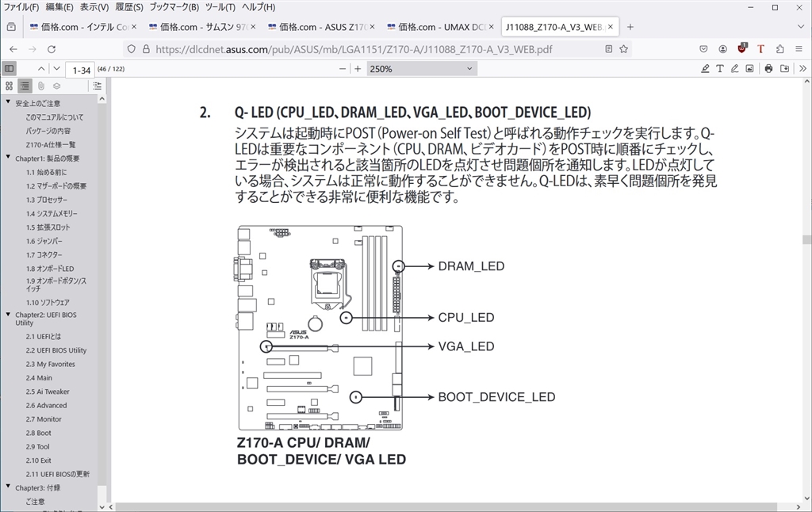
Task: Open the Firefox application menu
Action: tap(799, 49)
